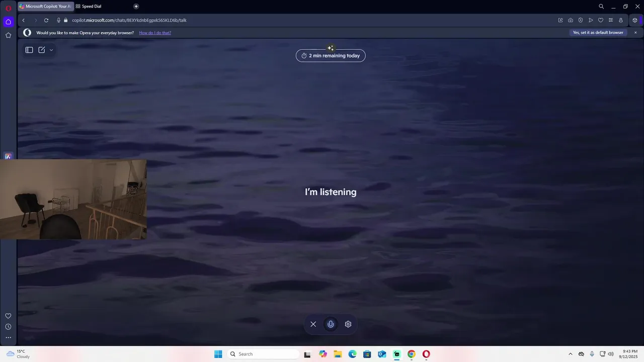Open sidebar Pinboards heart icon
The image size is (644, 362).
click(x=8, y=316)
